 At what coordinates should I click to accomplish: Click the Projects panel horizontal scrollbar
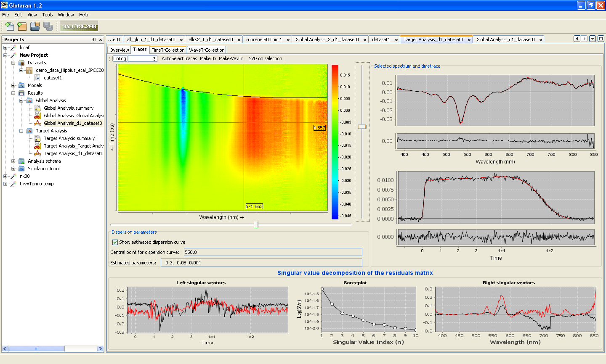point(53,348)
